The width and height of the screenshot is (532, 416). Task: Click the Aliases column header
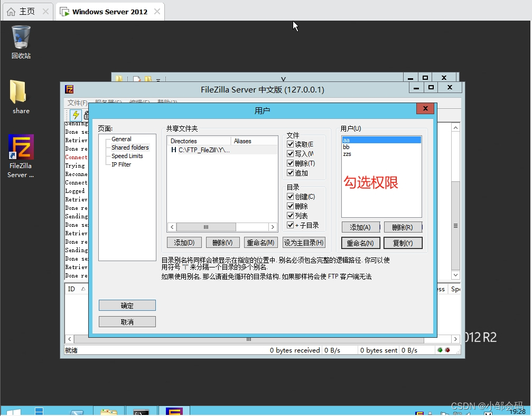[x=254, y=141]
